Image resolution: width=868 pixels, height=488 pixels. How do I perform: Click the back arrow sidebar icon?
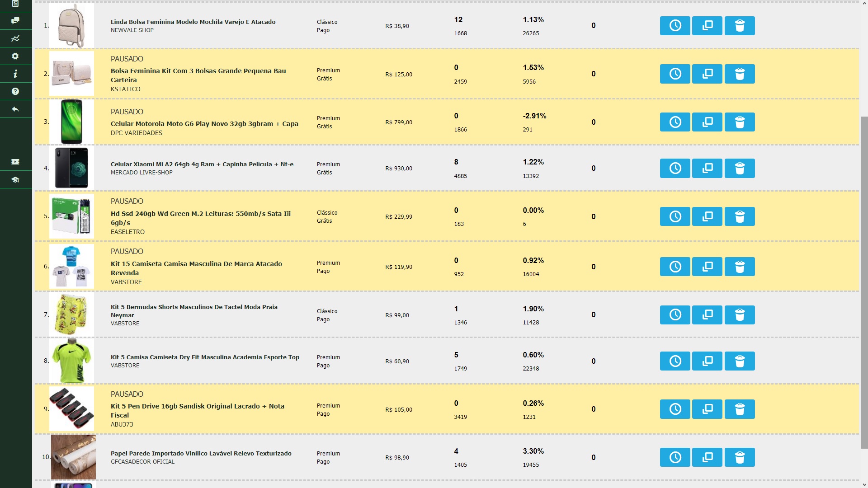(x=15, y=109)
